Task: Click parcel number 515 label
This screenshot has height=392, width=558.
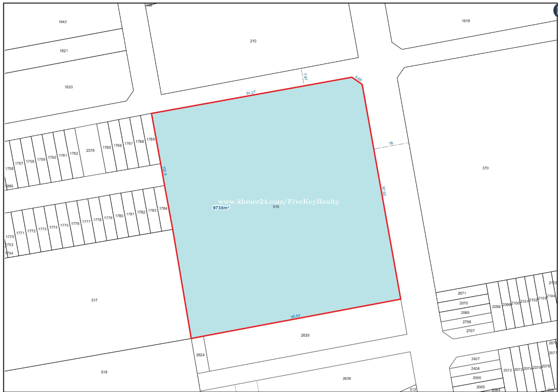Action: click(276, 207)
